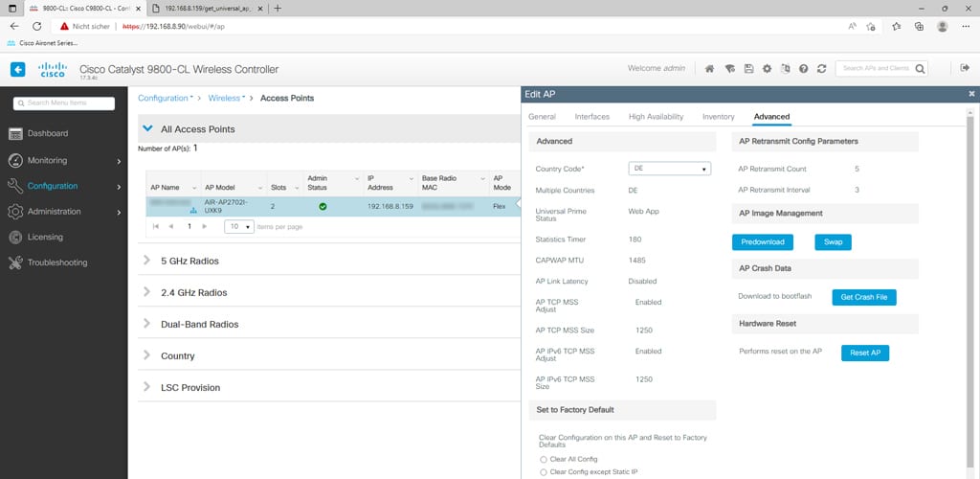Click the Dashboard icon in sidebar
980x479 pixels.
(15, 134)
